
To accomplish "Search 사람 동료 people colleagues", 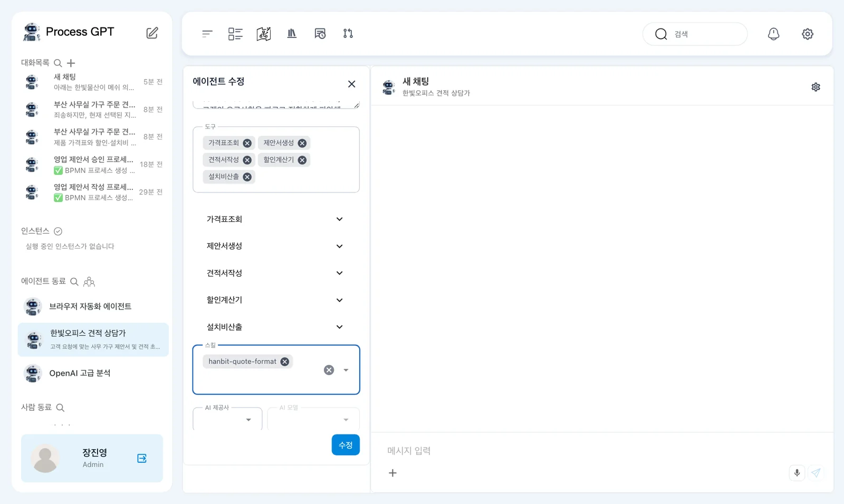I will tap(60, 408).
